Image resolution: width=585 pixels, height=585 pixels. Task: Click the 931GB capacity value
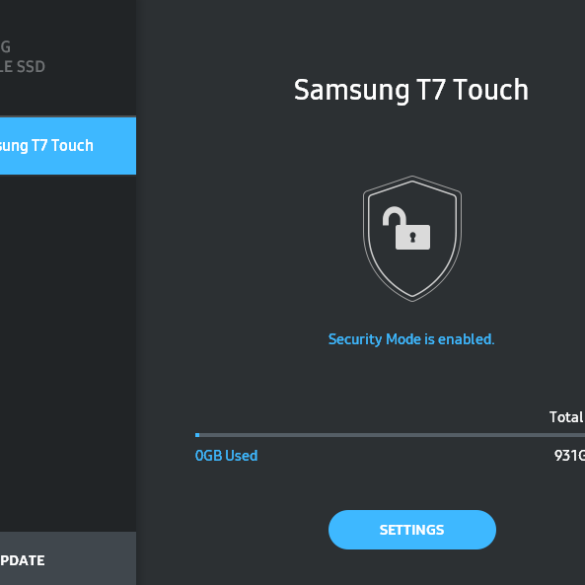click(569, 456)
